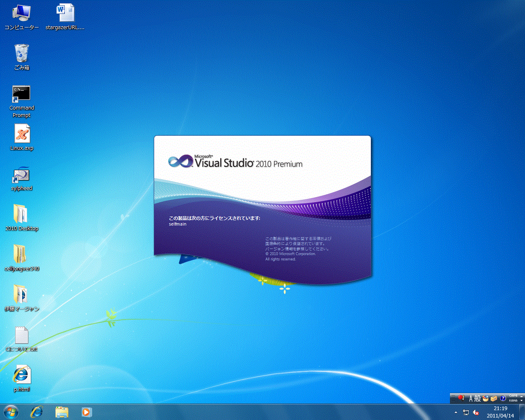Click the '© 2010 Microsoft Corporation.' text

(290, 254)
